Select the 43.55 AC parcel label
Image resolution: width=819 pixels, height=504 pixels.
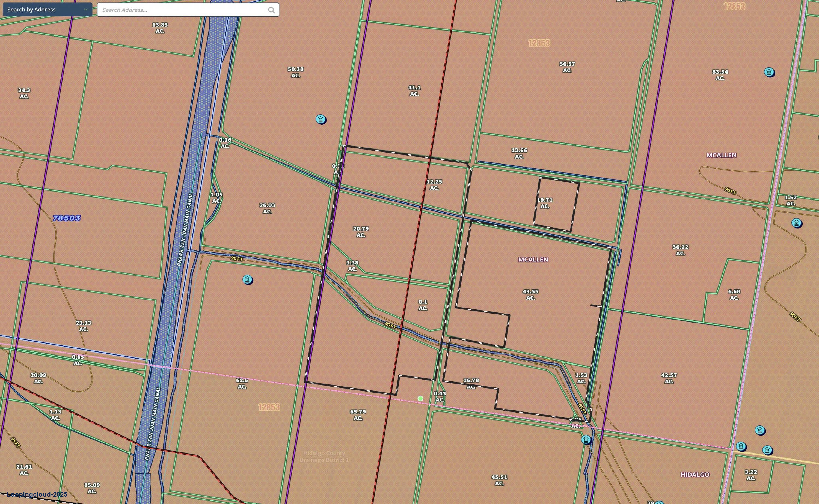pos(530,294)
